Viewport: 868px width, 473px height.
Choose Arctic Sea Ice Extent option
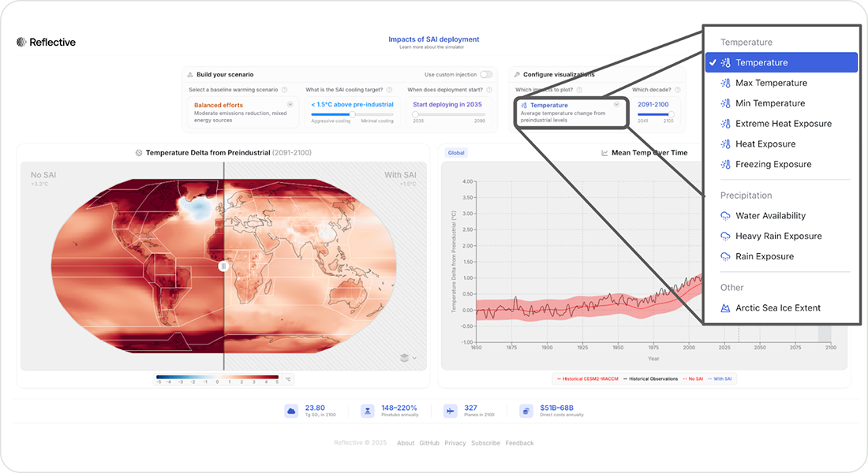[x=777, y=308]
